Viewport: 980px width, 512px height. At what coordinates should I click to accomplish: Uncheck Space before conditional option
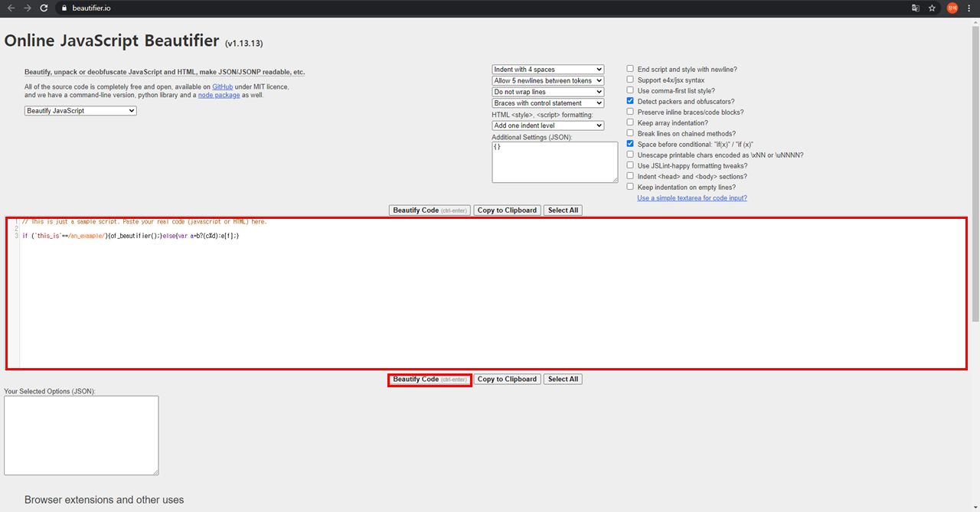(x=630, y=144)
